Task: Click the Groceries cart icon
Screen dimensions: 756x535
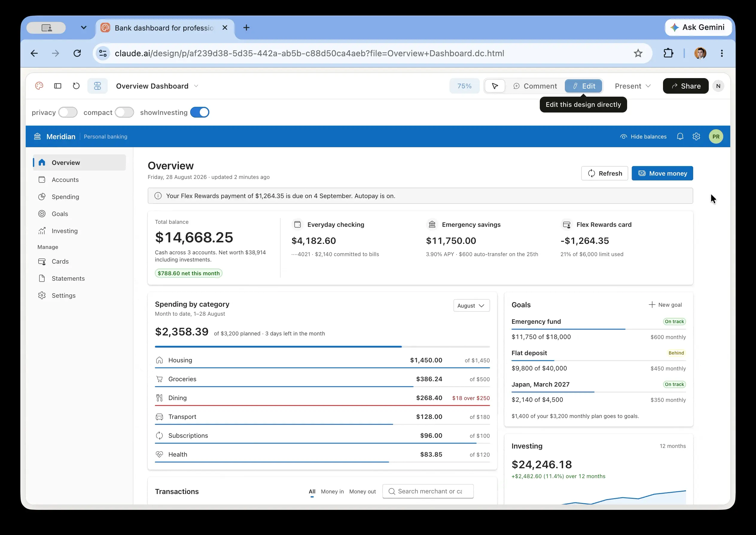Action: 159,379
